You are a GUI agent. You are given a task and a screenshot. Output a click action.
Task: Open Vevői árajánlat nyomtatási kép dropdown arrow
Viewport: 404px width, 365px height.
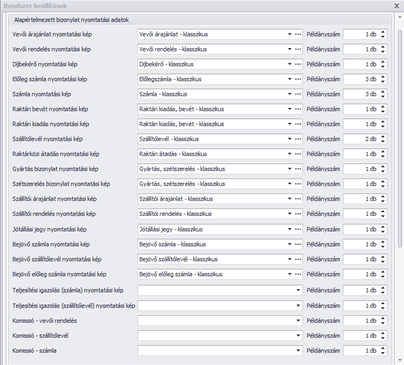coord(289,34)
